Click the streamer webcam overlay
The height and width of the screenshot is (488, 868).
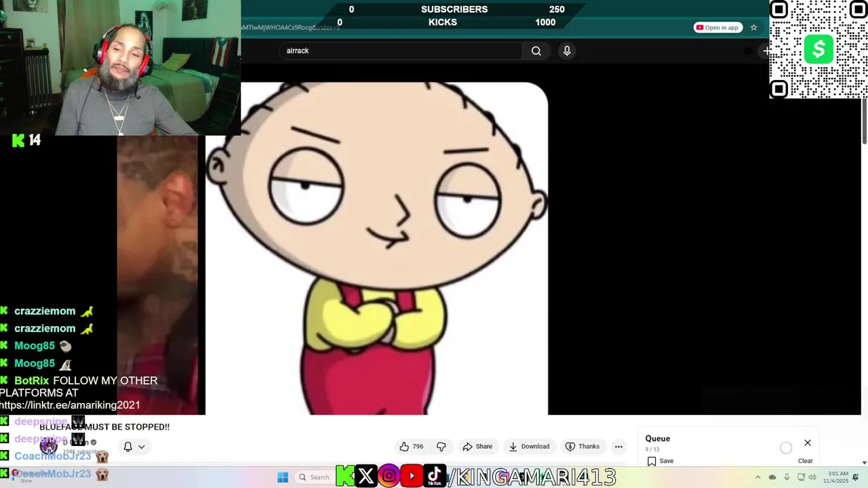pos(120,68)
